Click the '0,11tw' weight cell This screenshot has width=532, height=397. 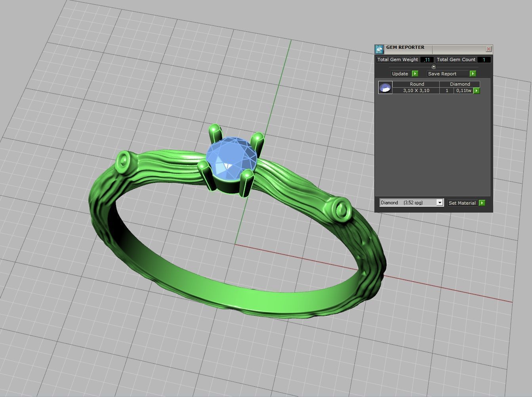tap(464, 91)
